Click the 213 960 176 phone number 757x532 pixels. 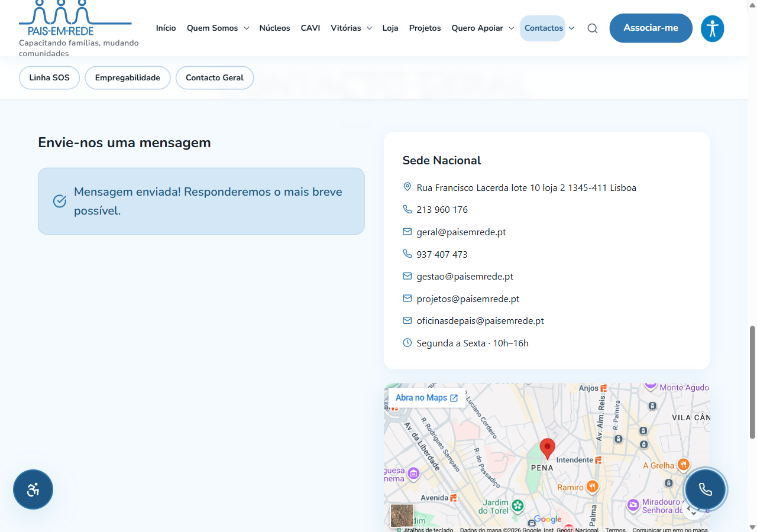tap(442, 210)
